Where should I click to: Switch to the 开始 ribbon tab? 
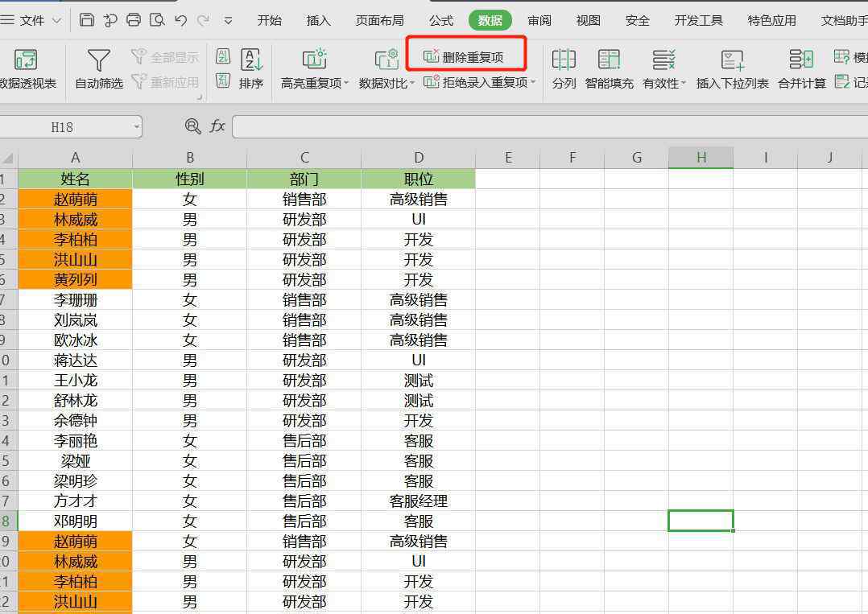(x=269, y=20)
